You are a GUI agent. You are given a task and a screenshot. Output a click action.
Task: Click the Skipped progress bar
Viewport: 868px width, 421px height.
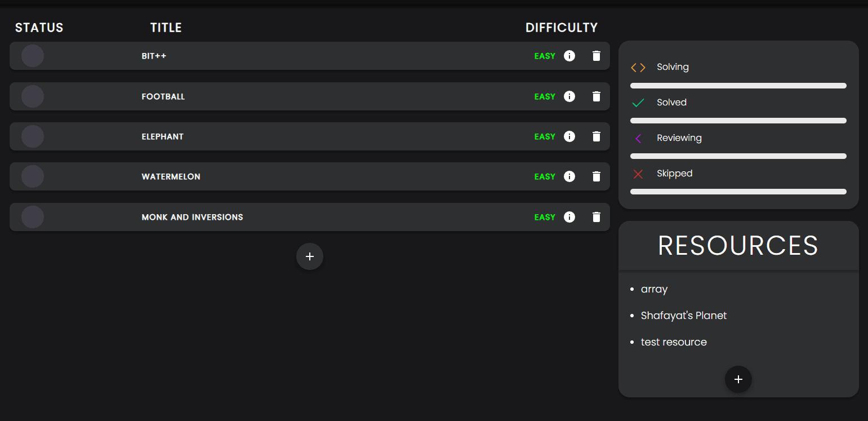click(738, 192)
